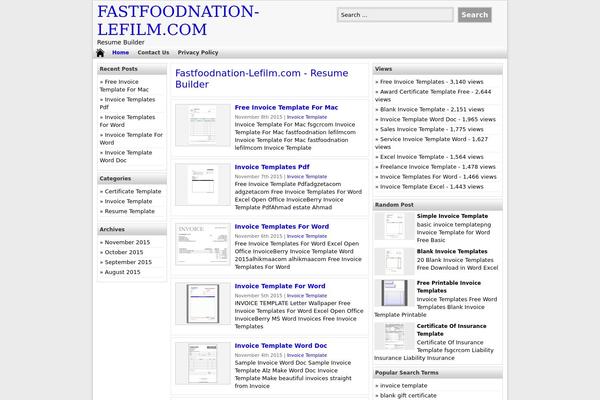The height and width of the screenshot is (400, 600).
Task: Open the Certificate Of Insurance Template random post
Action: (452, 330)
